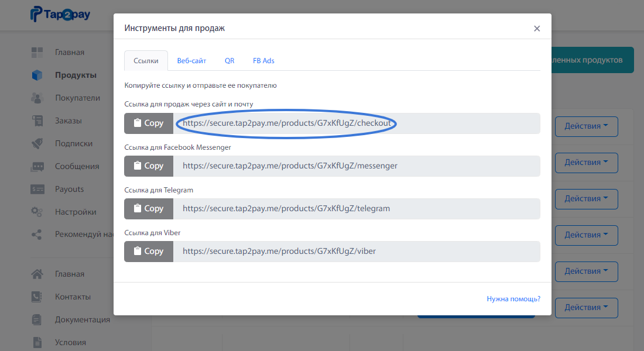Click the Настройки gears icon
Screen dimensions: 644x351
pos(37,212)
